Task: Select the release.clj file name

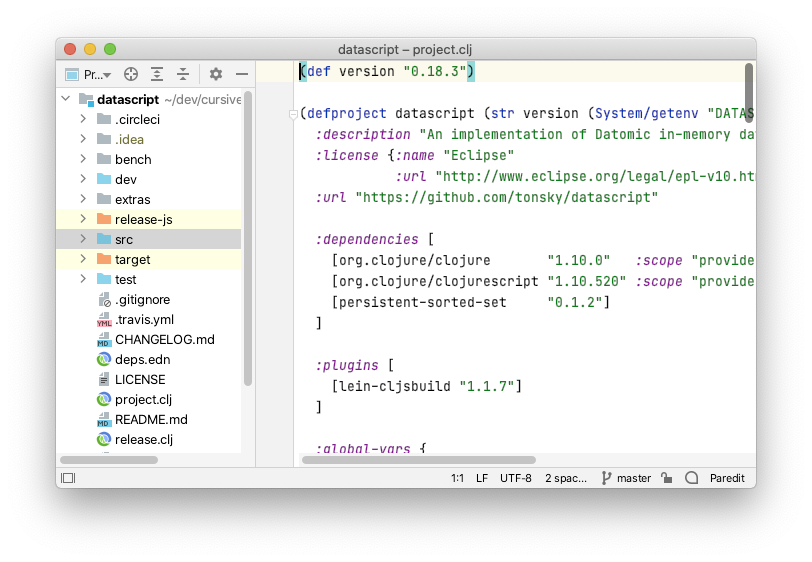Action: click(x=144, y=440)
